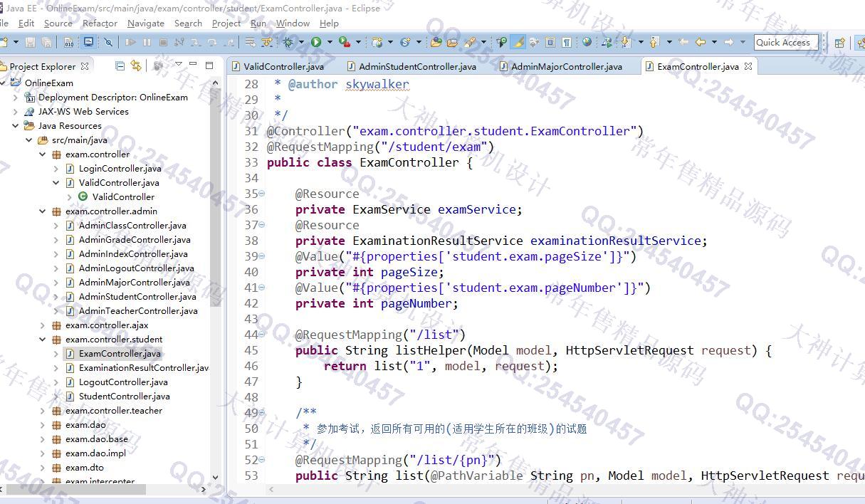Select the ValidController class node
The width and height of the screenshot is (865, 504).
(122, 196)
